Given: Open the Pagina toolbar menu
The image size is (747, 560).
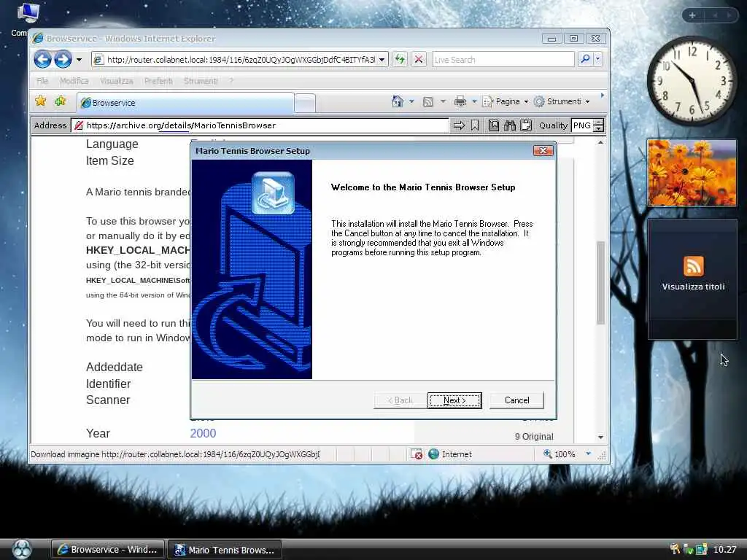Looking at the screenshot, I should coord(506,101).
